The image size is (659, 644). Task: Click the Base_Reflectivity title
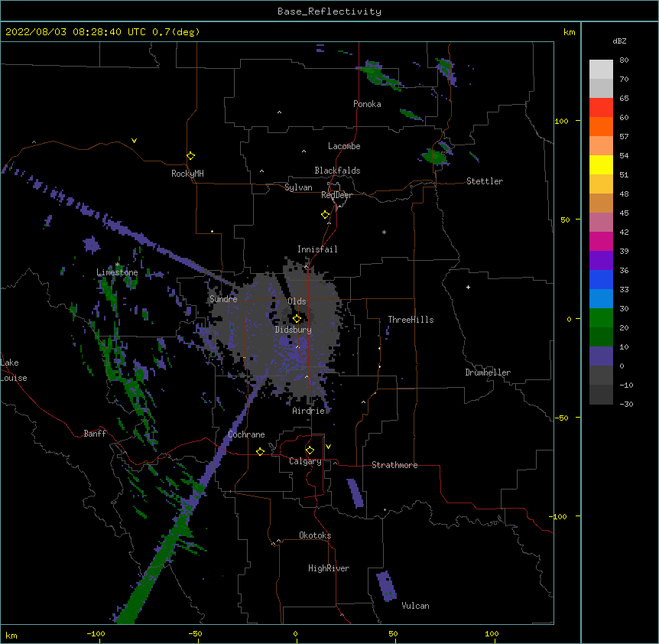[329, 11]
